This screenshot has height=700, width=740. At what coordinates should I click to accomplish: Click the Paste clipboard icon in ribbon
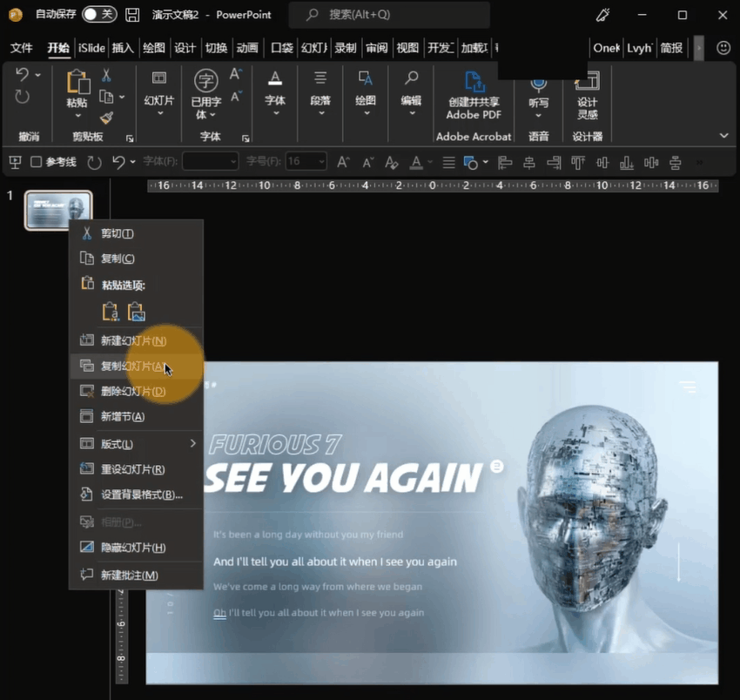coord(77,82)
